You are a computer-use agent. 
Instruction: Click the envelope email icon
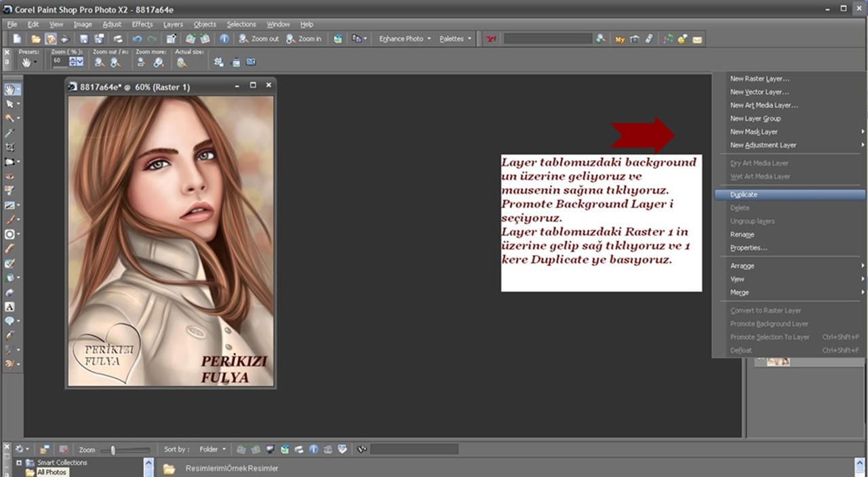[x=697, y=39]
